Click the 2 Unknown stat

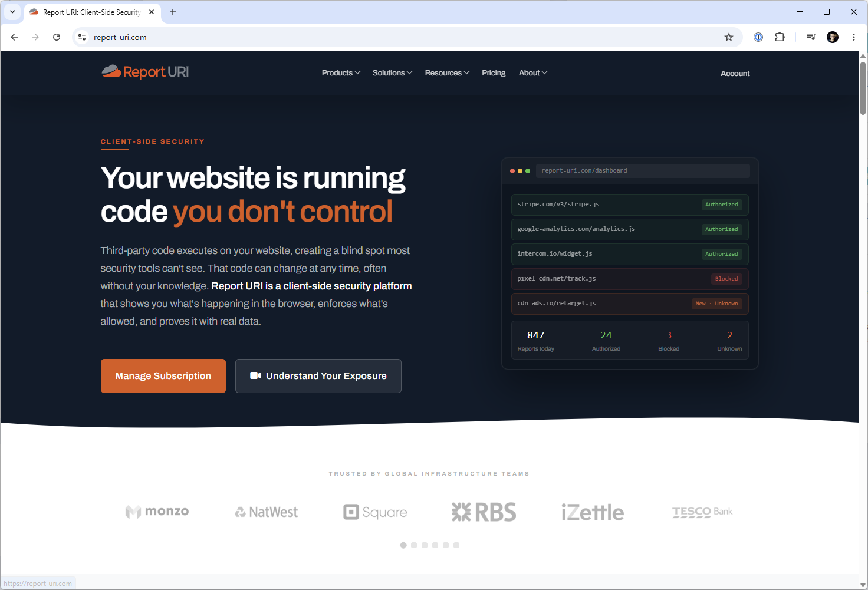coord(729,341)
